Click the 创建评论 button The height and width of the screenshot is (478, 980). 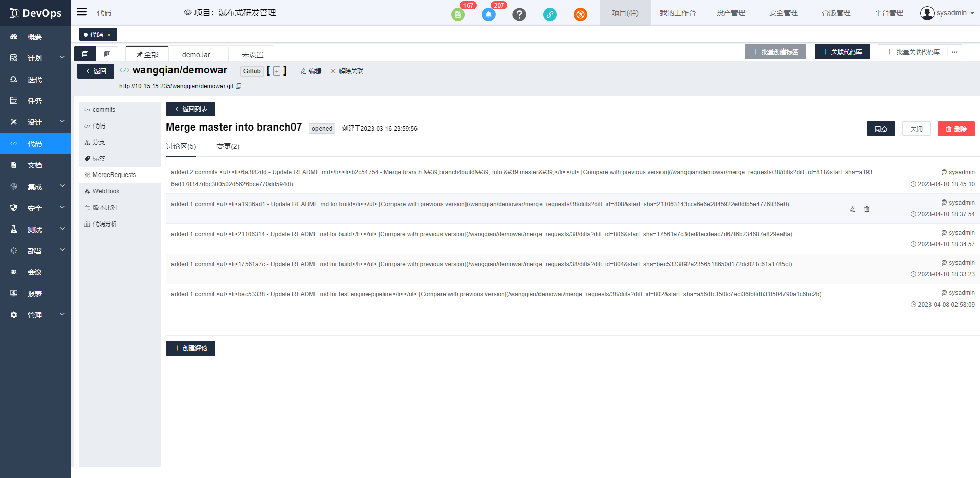point(190,348)
